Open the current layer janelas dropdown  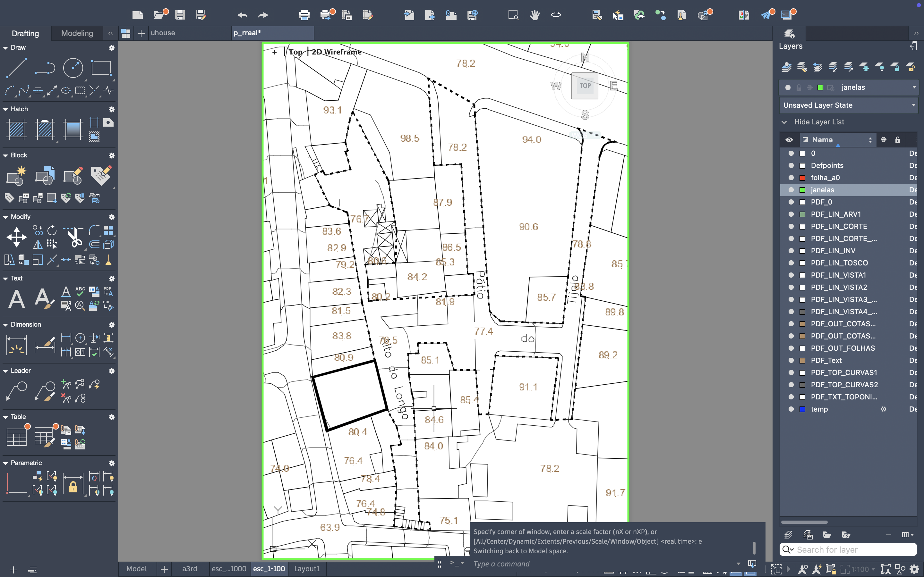pos(914,88)
